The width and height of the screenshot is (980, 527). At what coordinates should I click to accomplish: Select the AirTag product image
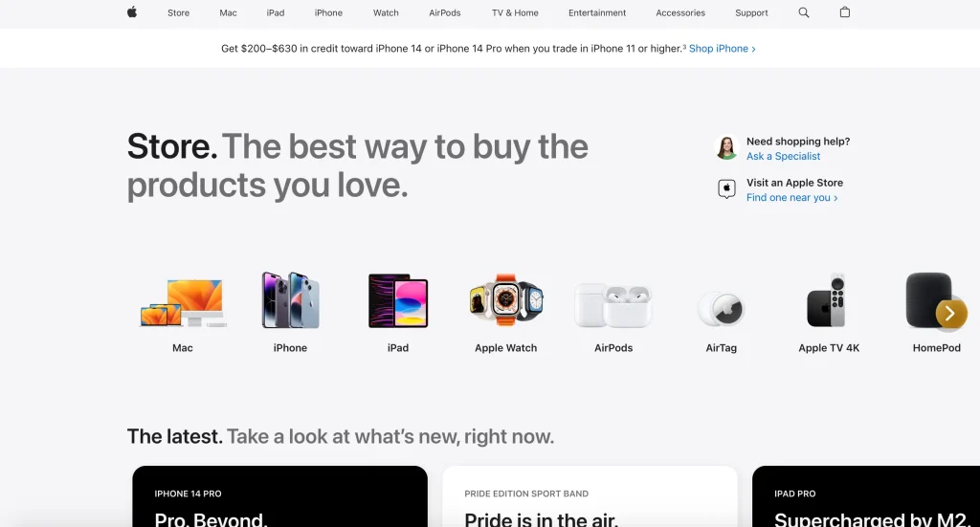(722, 309)
